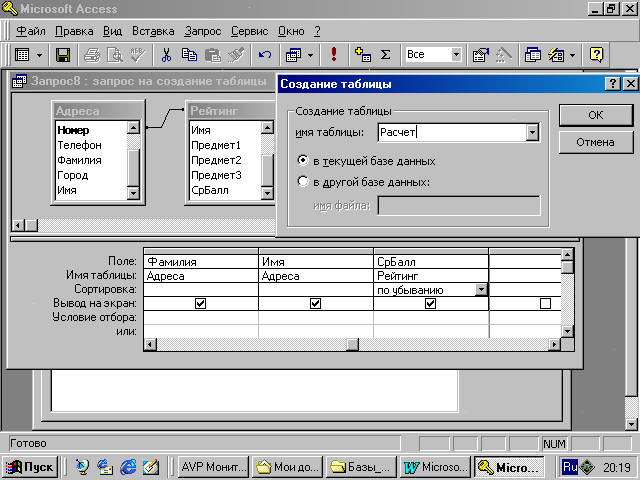
Task: Open the View mode dropdown arrow
Action: (x=40, y=55)
